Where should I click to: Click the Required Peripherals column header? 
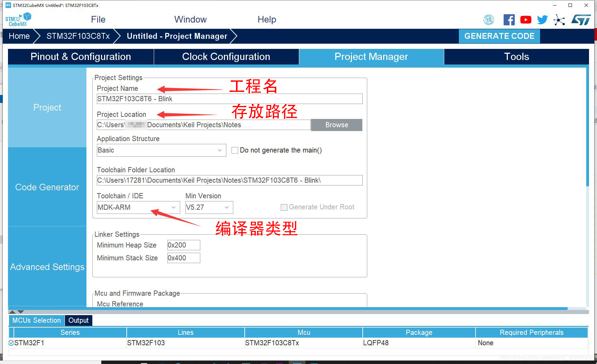click(x=532, y=332)
